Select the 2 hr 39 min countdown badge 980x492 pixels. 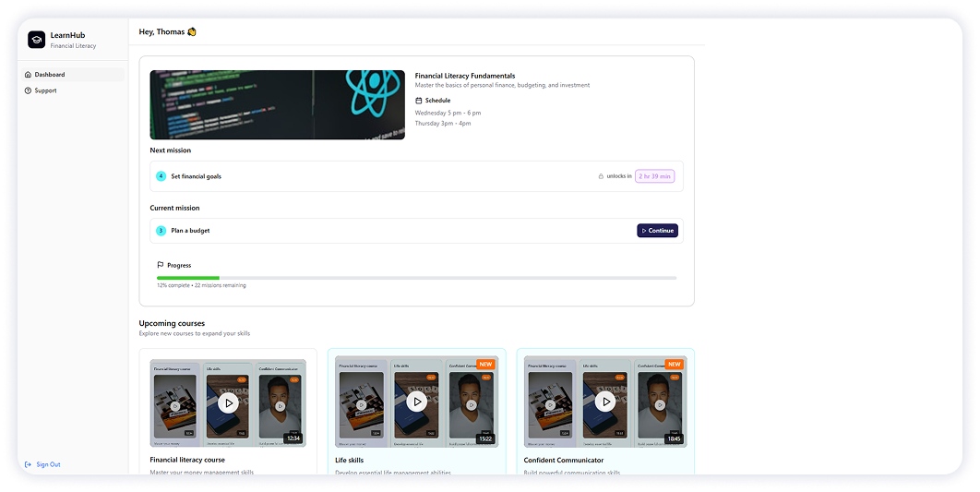click(655, 175)
